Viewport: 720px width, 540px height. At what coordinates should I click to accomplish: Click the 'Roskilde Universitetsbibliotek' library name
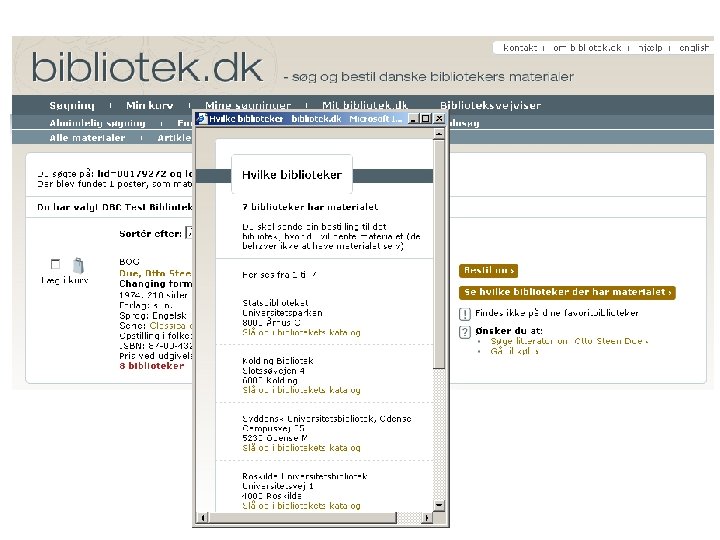point(305,477)
